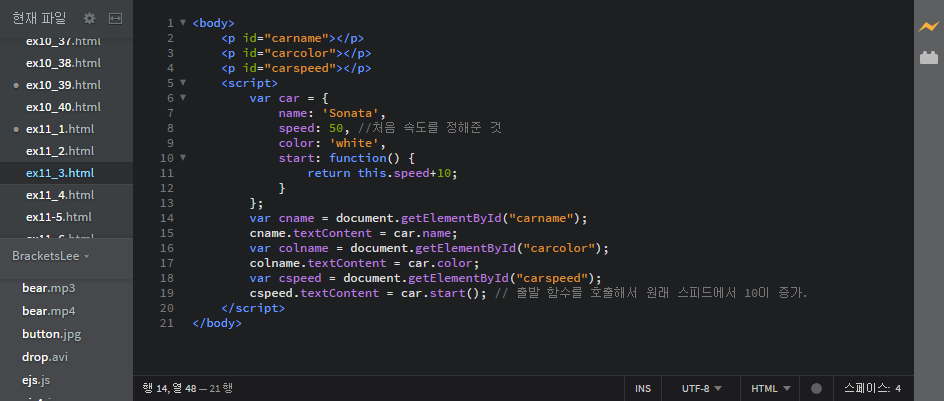Click the split view layout icon
The height and width of the screenshot is (401, 944).
[x=116, y=19]
